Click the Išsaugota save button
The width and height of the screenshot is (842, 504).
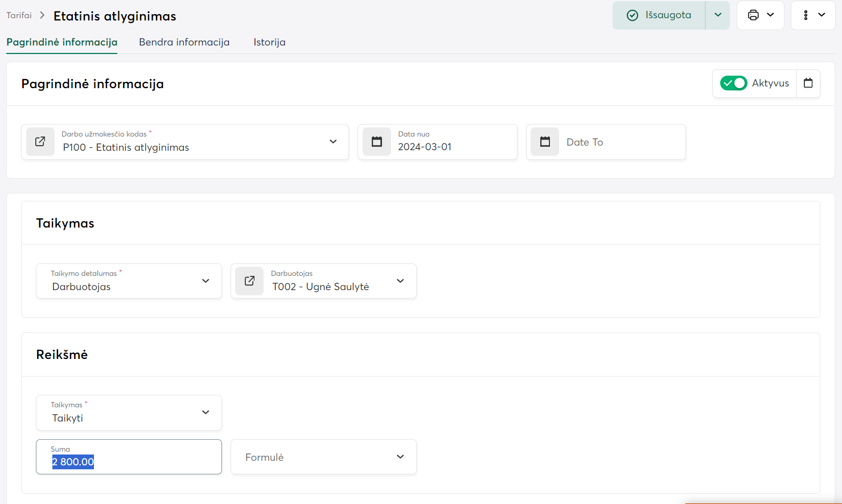[667, 15]
